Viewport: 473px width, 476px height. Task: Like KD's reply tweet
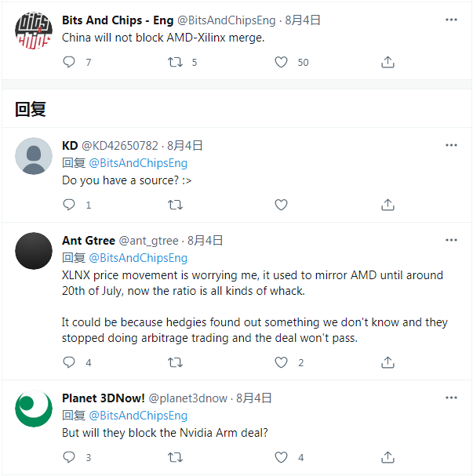click(x=281, y=205)
